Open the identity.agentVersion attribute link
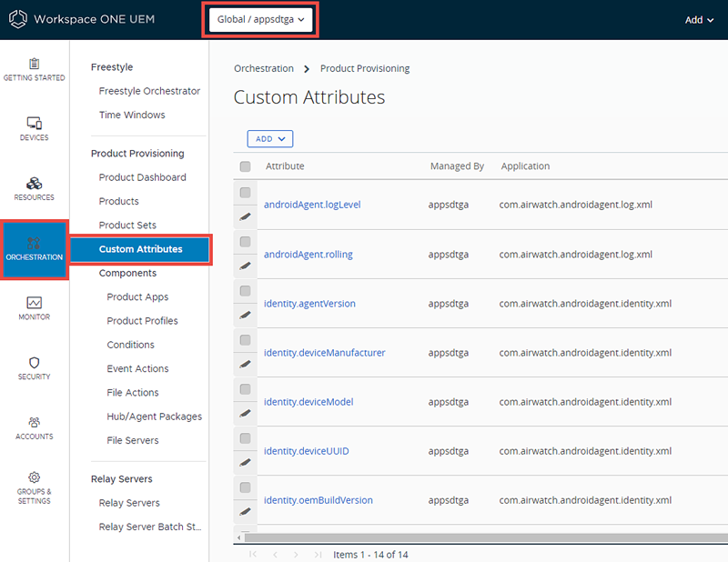The height and width of the screenshot is (562, 728). (x=309, y=304)
